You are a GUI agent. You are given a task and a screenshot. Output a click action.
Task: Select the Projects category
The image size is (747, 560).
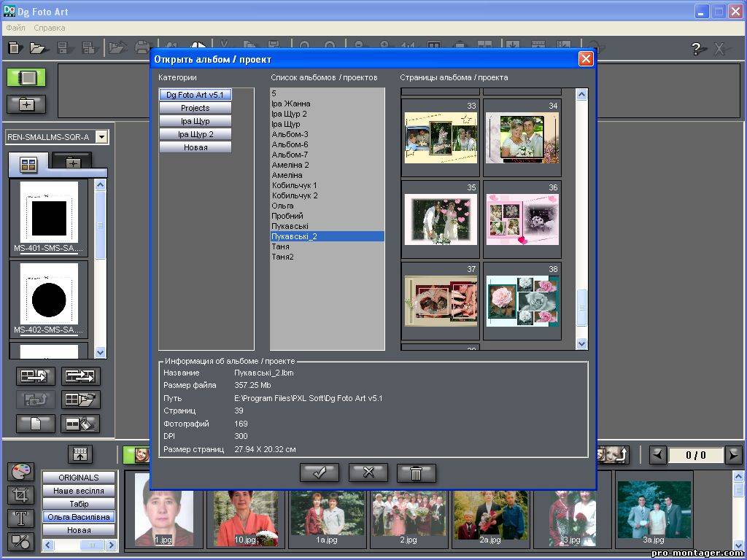coord(196,108)
